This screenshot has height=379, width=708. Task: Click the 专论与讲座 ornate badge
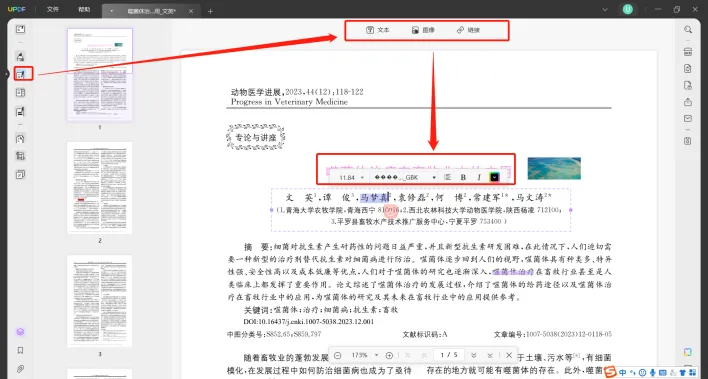tap(256, 137)
